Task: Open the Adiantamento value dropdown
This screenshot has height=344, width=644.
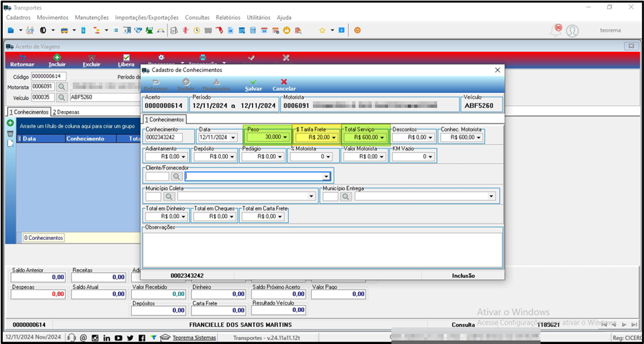Action: [x=184, y=157]
